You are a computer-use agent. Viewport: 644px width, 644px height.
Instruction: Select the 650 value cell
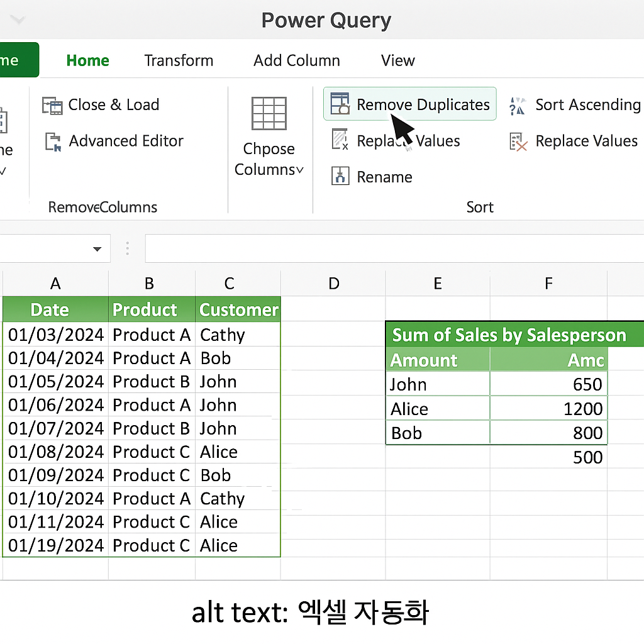tap(548, 384)
